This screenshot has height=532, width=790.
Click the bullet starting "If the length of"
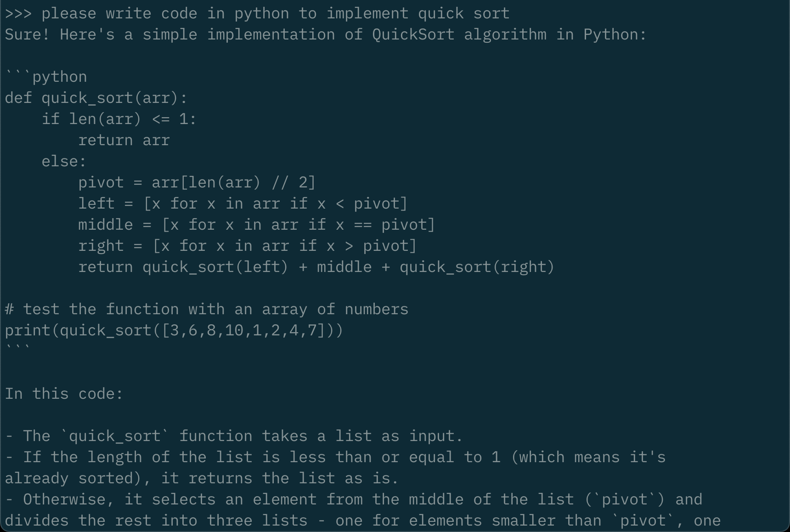(x=335, y=457)
